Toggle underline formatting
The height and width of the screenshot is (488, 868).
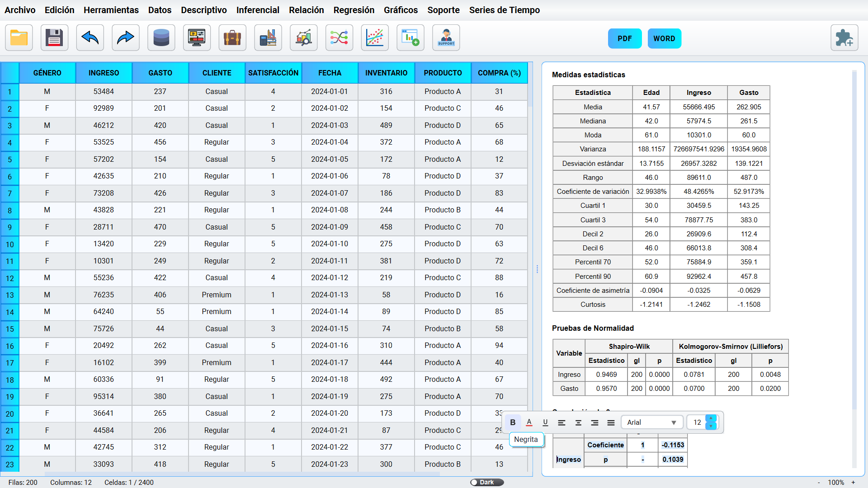545,422
